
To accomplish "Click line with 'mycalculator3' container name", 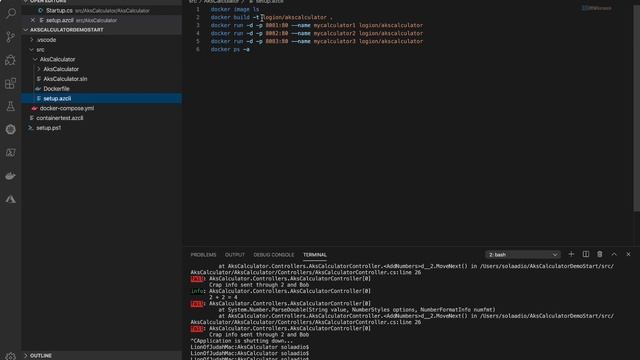I will (317, 41).
